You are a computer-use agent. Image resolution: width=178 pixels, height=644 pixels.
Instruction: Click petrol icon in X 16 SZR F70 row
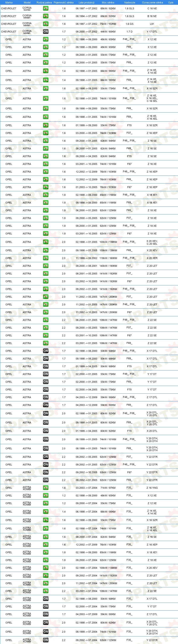point(46,125)
